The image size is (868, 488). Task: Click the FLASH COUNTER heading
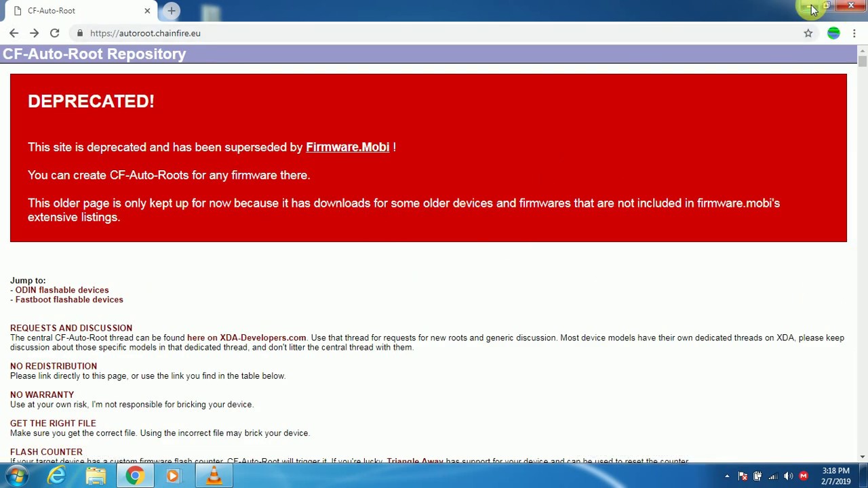click(46, 451)
